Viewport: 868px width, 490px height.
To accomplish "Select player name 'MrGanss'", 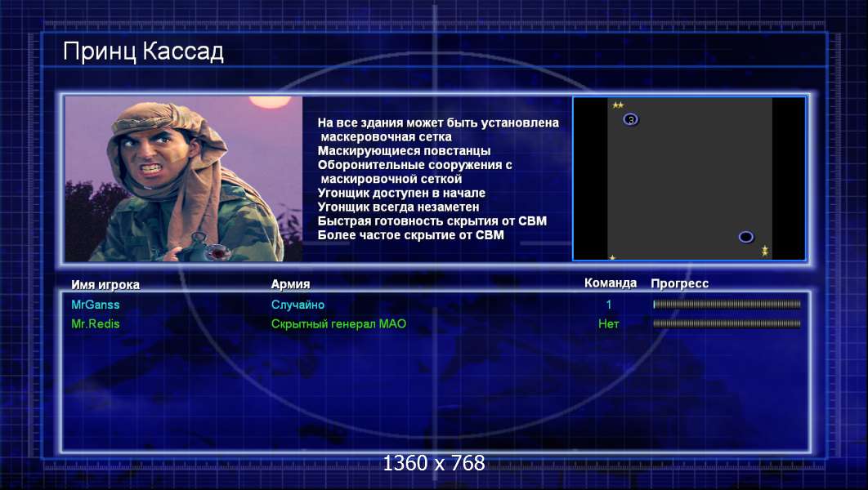I will (x=95, y=305).
